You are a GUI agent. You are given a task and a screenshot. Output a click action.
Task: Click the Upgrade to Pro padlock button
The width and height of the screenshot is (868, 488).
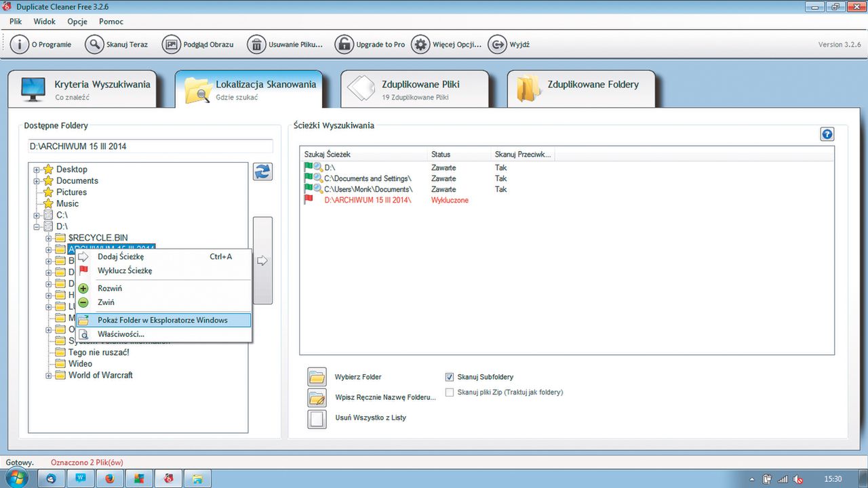pos(370,45)
